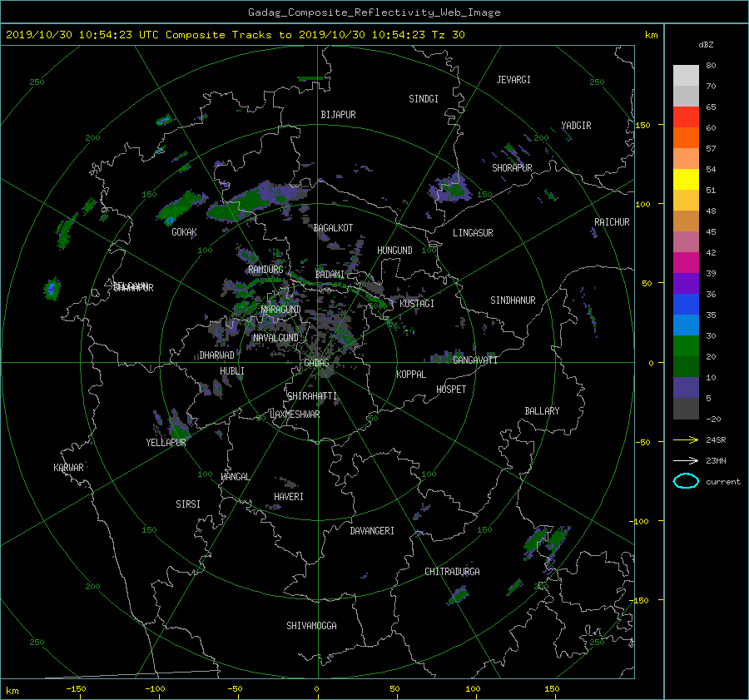The width and height of the screenshot is (749, 700).
Task: Click the BIJAPUR city label
Action: click(338, 115)
